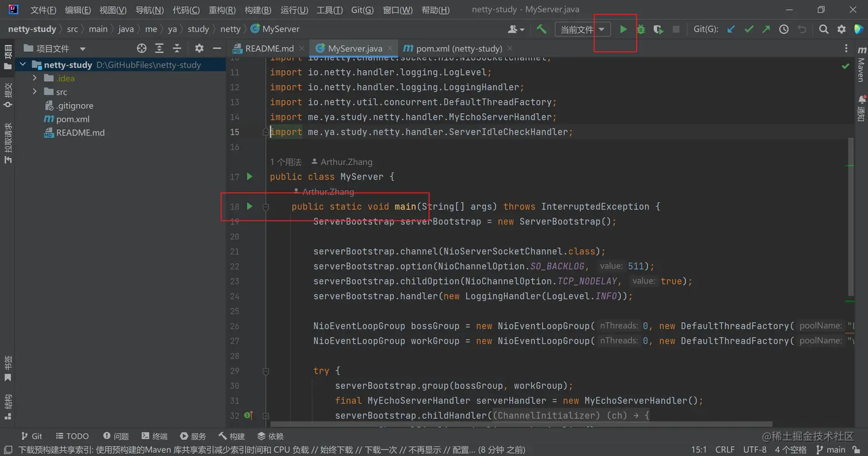
Task: Toggle the 结构 structure side tab
Action: pyautogui.click(x=8, y=407)
